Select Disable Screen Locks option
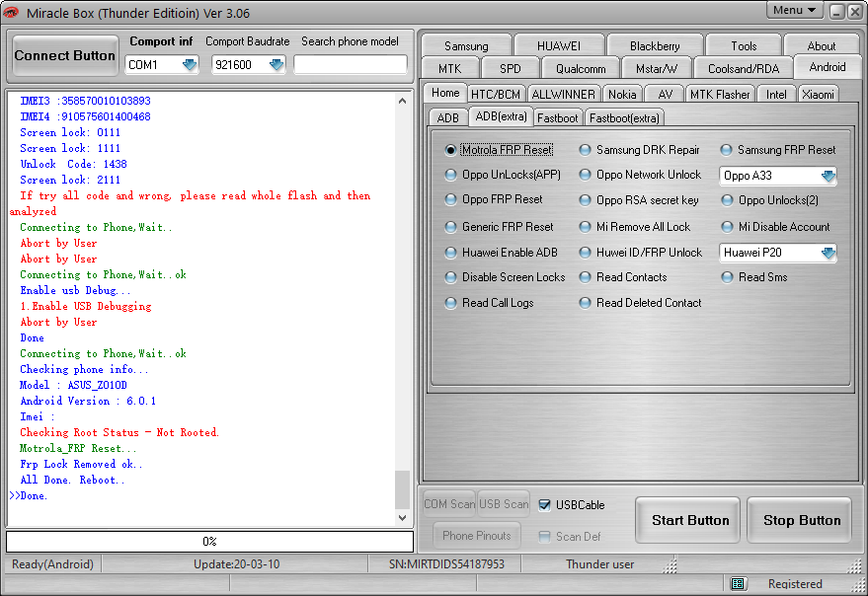The height and width of the screenshot is (596, 868). (x=506, y=277)
